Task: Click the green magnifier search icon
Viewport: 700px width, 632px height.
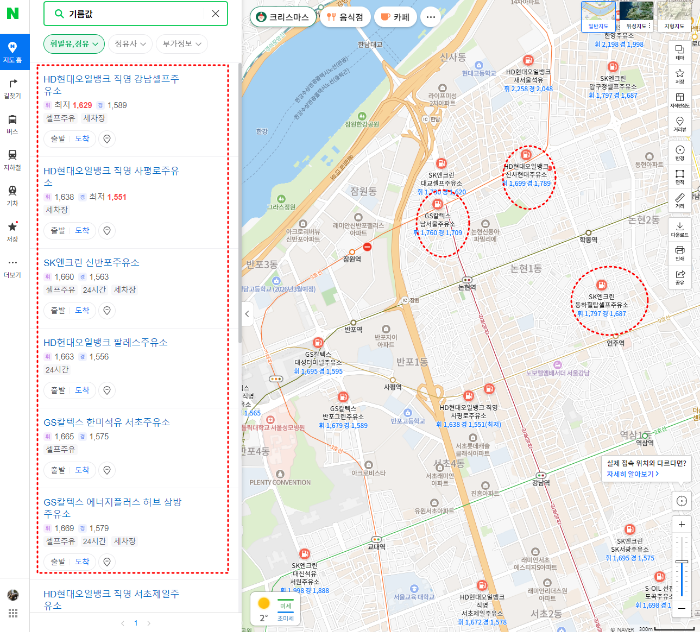Action: [x=59, y=14]
